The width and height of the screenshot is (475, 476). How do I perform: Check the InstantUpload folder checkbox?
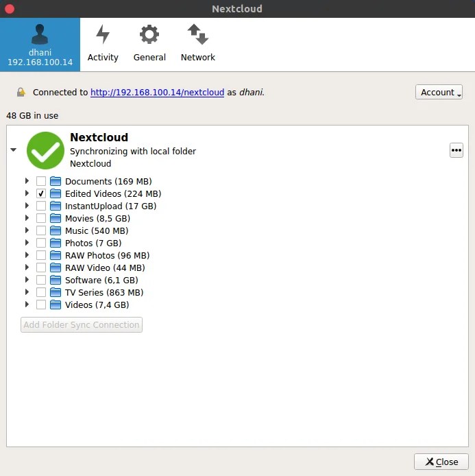[x=41, y=206]
